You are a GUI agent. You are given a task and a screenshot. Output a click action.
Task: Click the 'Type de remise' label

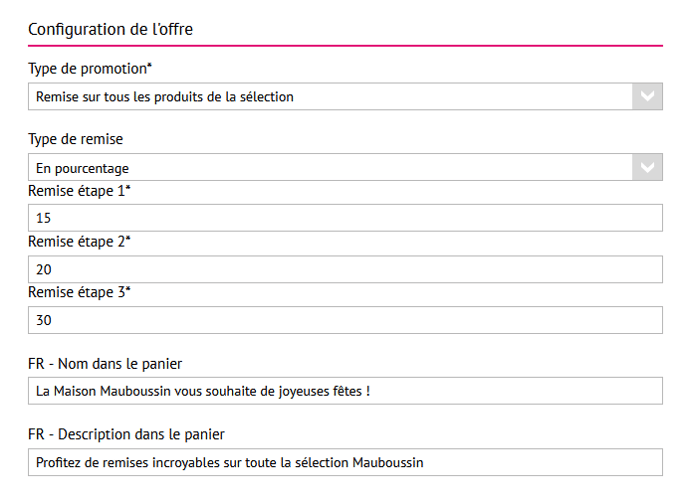point(75,139)
